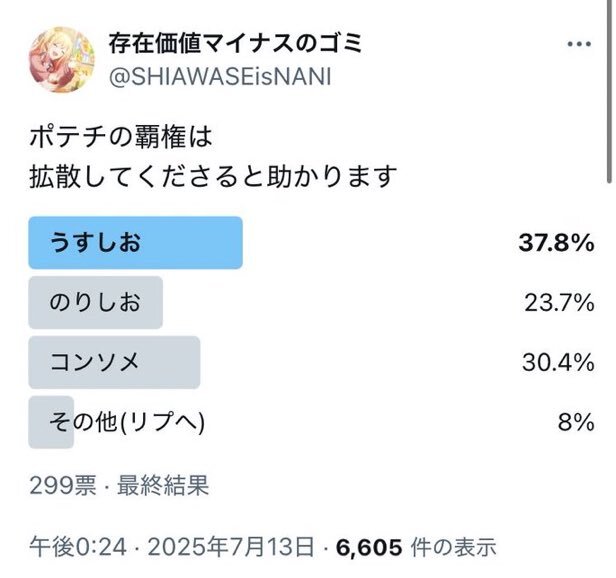View the 6,605 件の表示 view count
Viewport: 616px width, 578px height.
pos(416,547)
